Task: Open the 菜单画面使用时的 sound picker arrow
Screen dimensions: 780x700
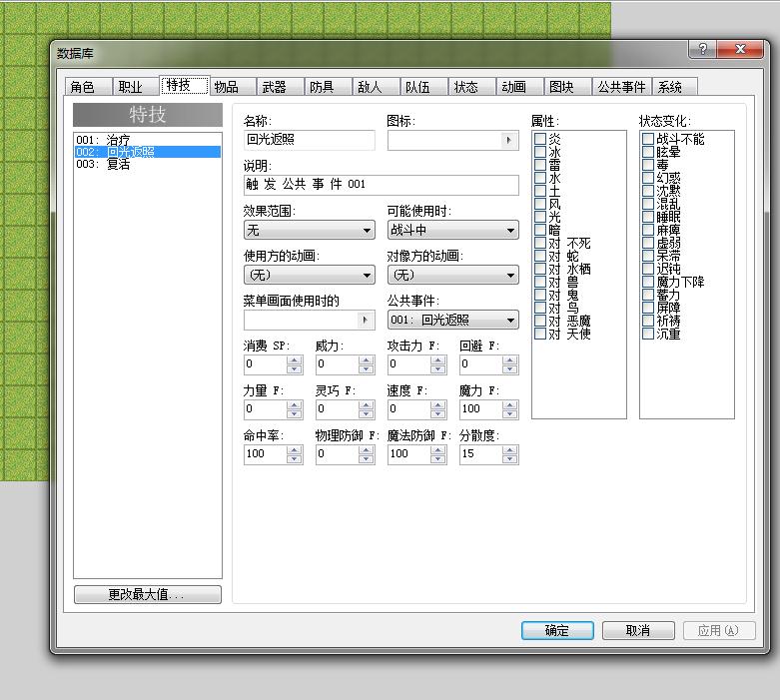Action: [366, 320]
